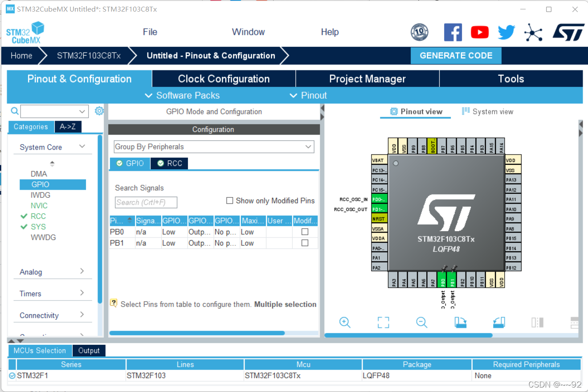Click the flip horizontal view icon
588x392 pixels.
tap(537, 323)
